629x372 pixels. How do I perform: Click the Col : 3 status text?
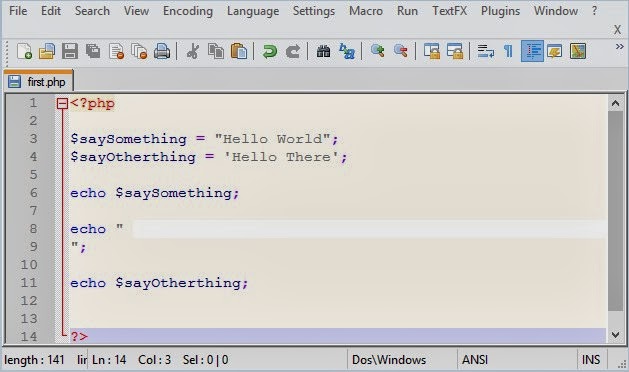coord(154,360)
